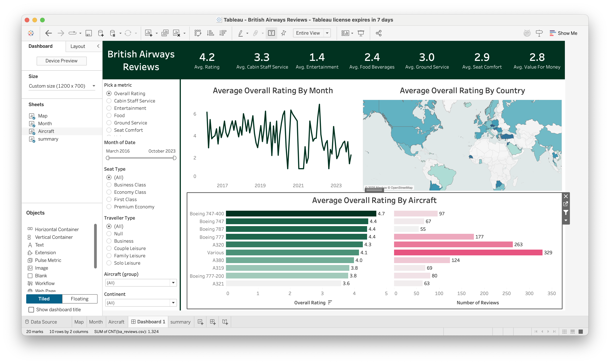The height and width of the screenshot is (364, 610).
Task: Click the Objects list scrollbar
Action: (95, 246)
